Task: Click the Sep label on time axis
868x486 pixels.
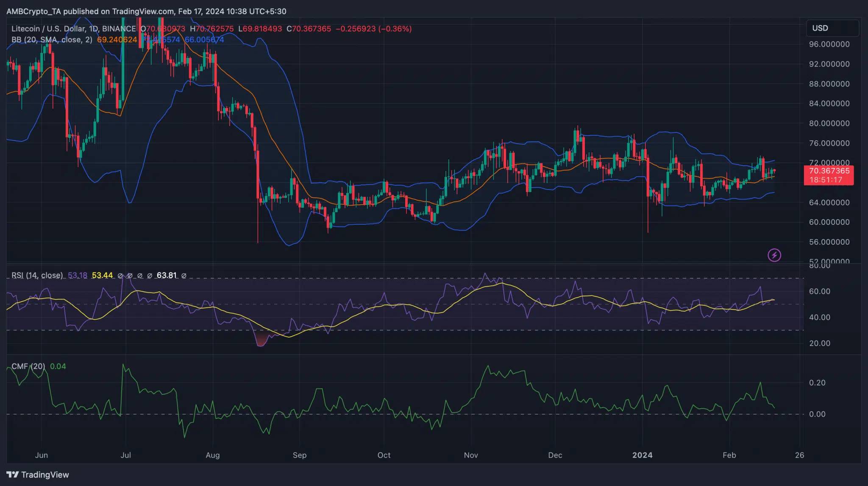Action: point(299,455)
